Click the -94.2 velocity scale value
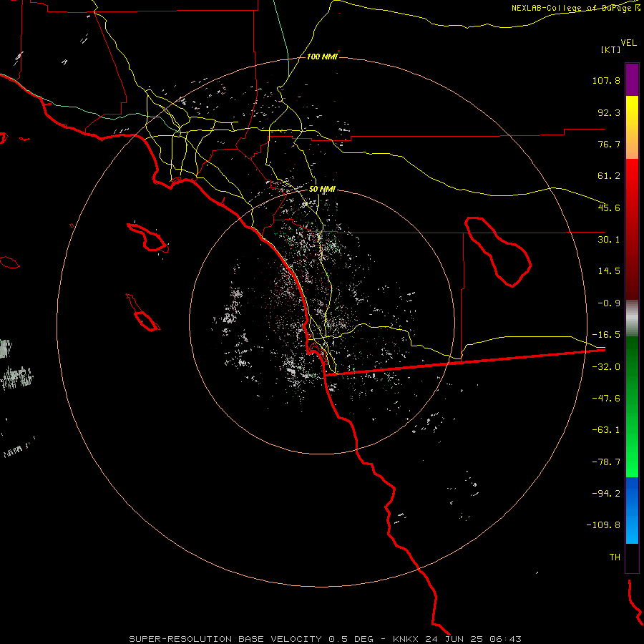This screenshot has height=644, width=644. coord(606,494)
